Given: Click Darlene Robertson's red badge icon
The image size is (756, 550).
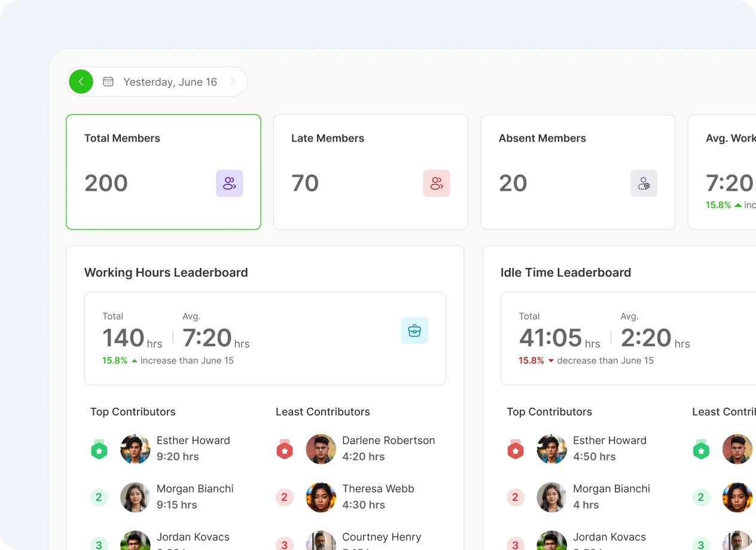Looking at the screenshot, I should [285, 449].
